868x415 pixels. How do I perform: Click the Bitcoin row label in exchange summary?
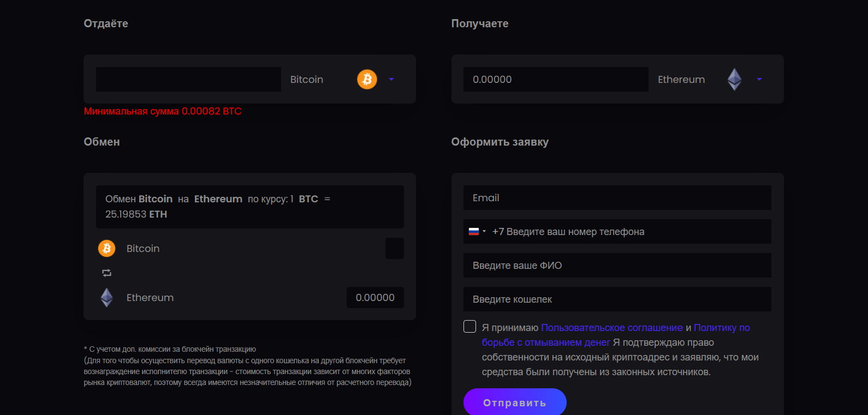click(143, 249)
